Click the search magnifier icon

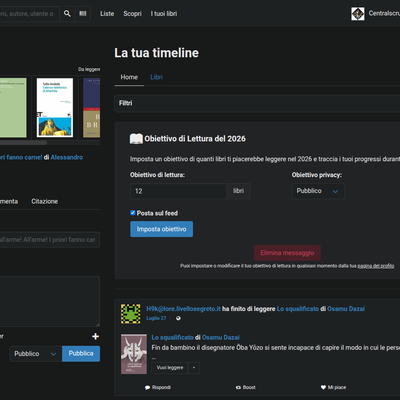click(x=67, y=13)
